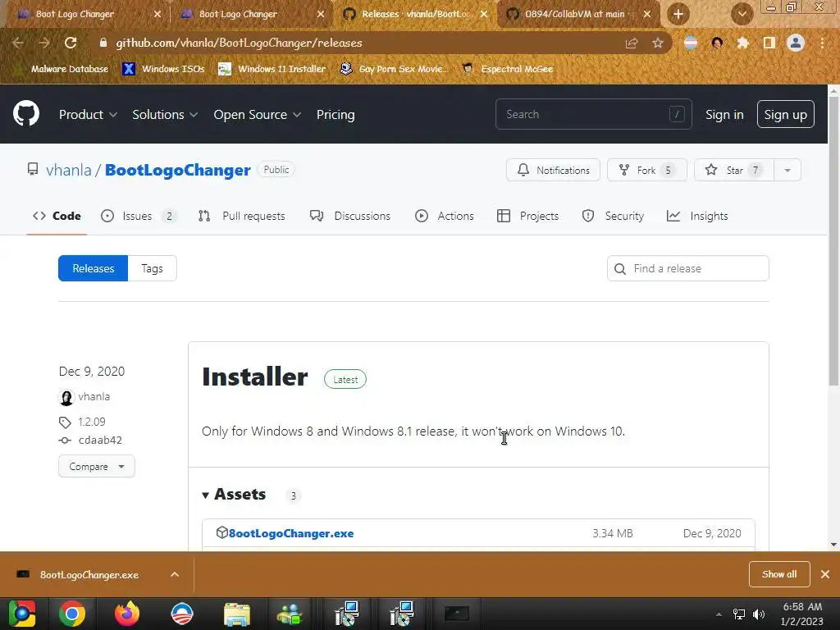This screenshot has height=630, width=840.
Task: Bookmark page using star icon in address bar
Action: 658,43
